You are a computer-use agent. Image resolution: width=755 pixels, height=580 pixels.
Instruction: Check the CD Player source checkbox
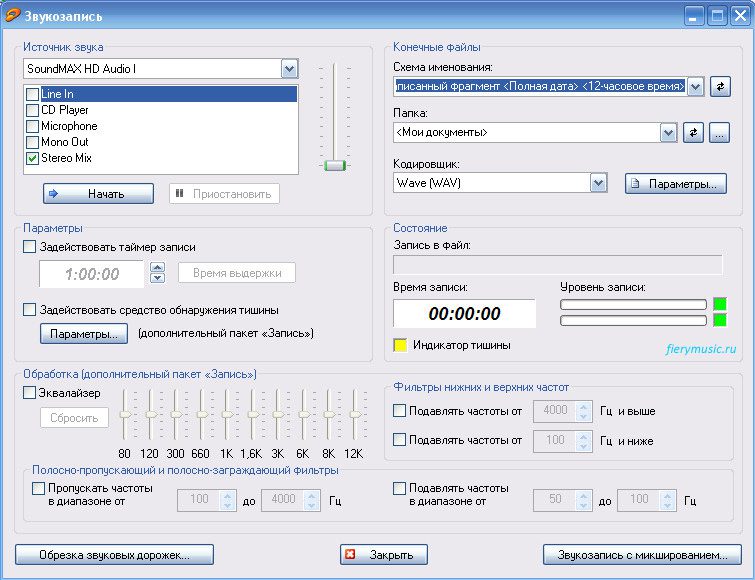(x=32, y=110)
